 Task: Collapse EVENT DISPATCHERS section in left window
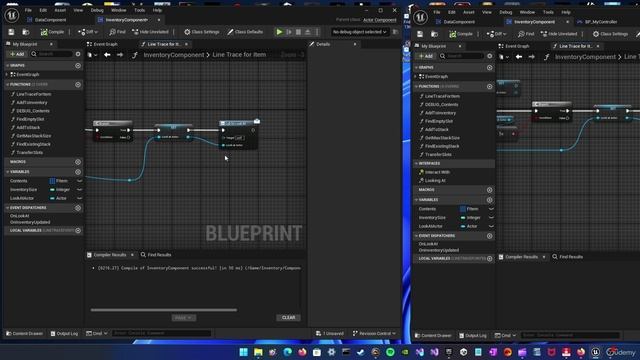(7, 208)
